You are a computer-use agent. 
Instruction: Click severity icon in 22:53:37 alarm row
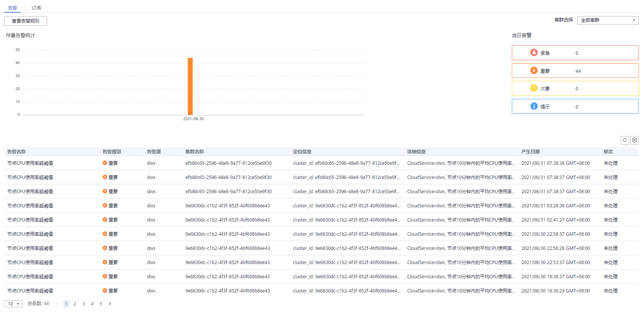point(105,262)
